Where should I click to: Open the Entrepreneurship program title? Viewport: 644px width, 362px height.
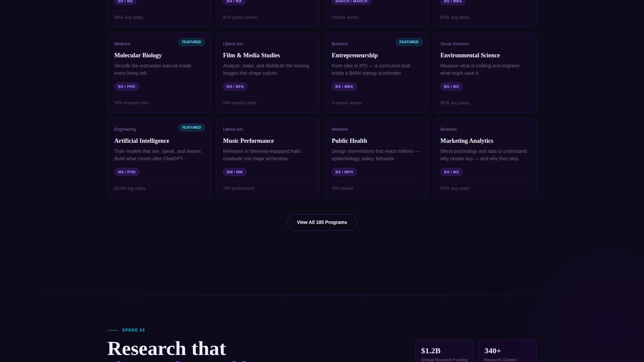coord(355,55)
